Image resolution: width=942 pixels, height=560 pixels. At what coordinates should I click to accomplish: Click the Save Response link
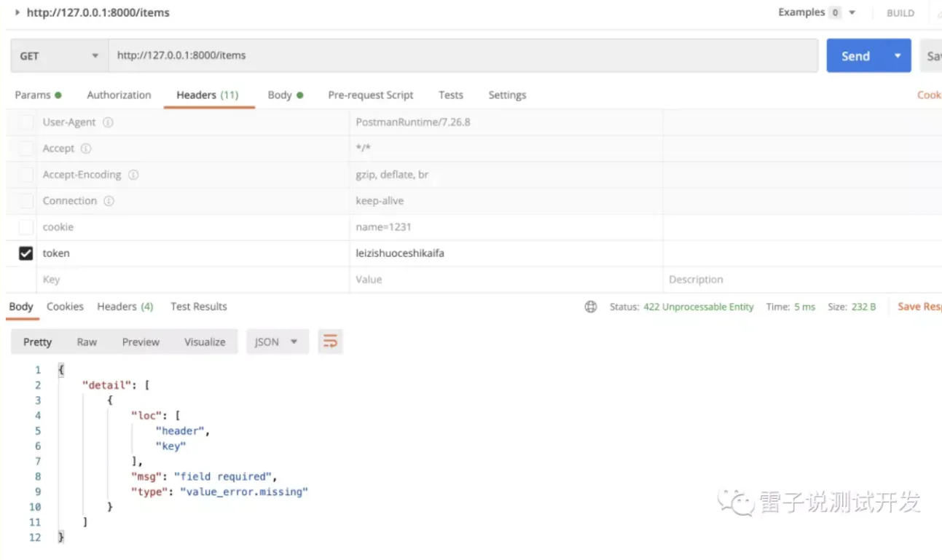point(919,307)
